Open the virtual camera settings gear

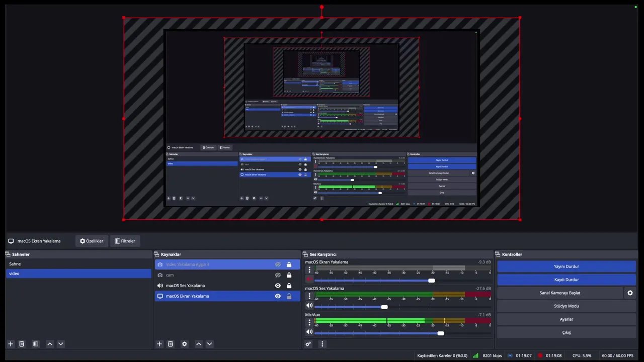[x=630, y=293]
